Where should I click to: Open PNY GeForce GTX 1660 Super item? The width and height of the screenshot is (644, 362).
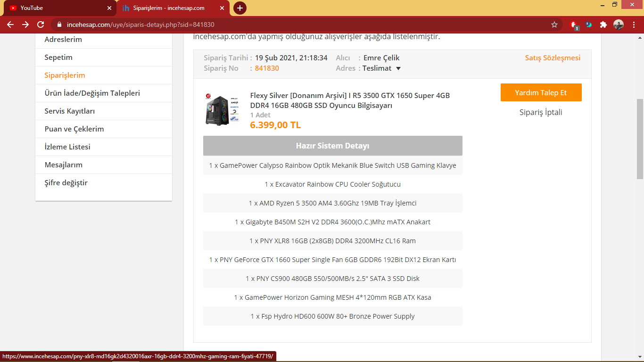(x=332, y=260)
